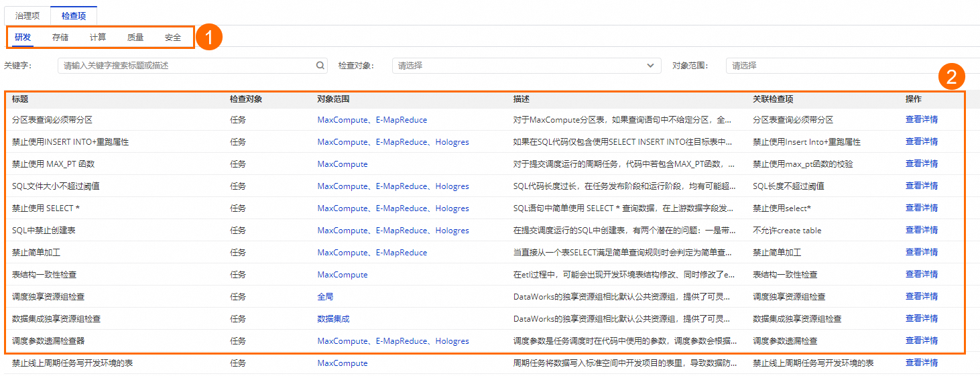
Task: Switch to the 治理项 tab
Action: pos(27,15)
